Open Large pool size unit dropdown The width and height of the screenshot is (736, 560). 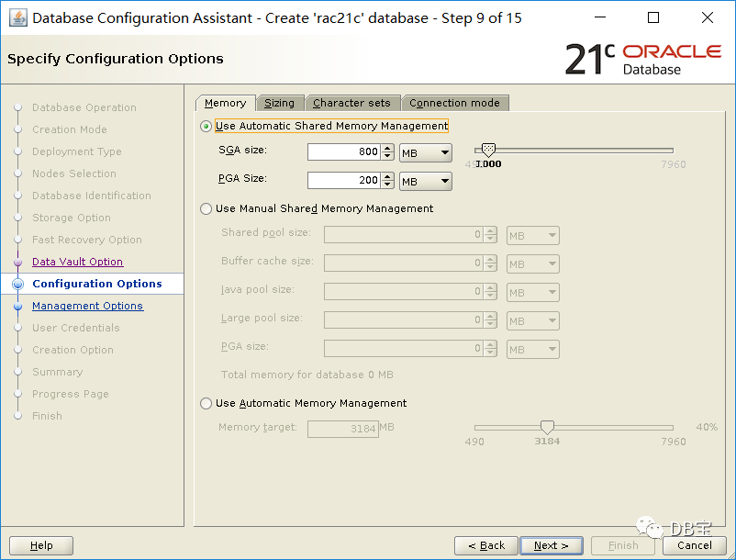(533, 321)
